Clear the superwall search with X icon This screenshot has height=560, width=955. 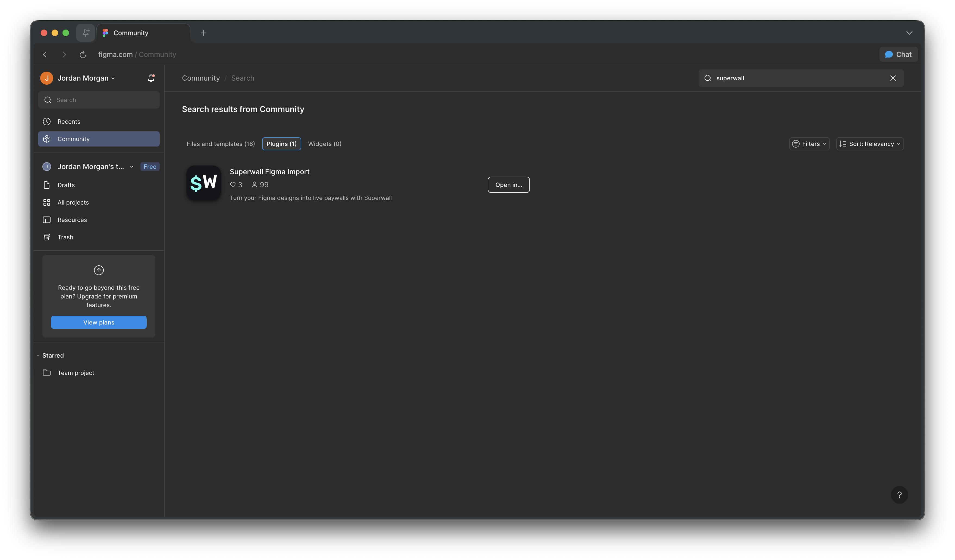(893, 78)
